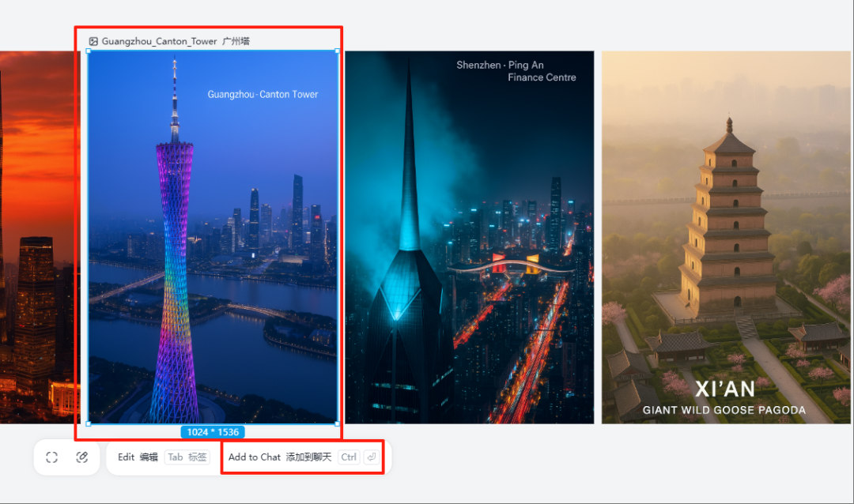Viewport: 854px width, 504px height.
Task: Click the 1024 * 1536 dimension badge
Action: 213,432
